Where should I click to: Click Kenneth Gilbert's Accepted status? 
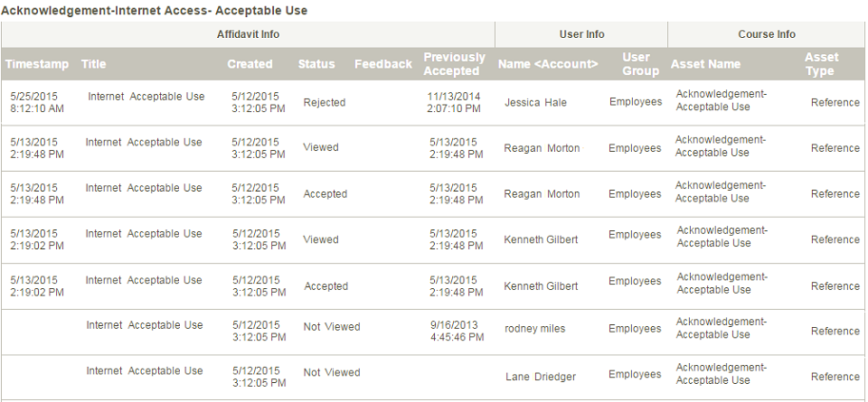(x=326, y=285)
